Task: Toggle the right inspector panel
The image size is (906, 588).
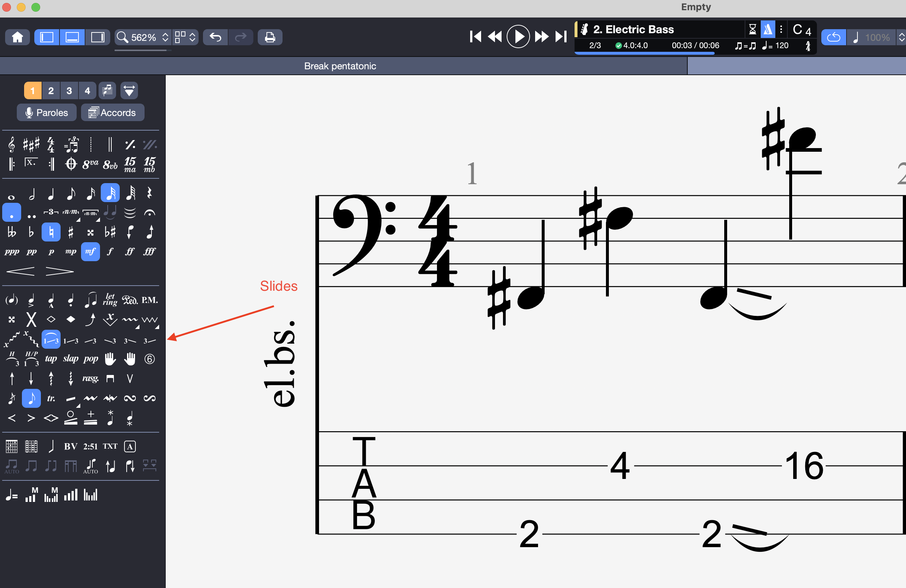Action: (x=97, y=37)
